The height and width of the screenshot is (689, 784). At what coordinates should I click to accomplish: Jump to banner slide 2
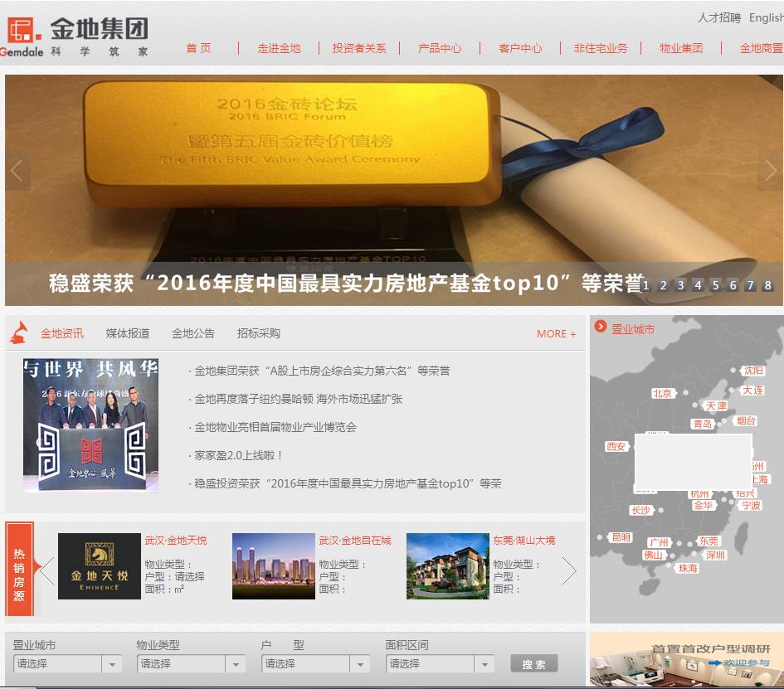pos(663,285)
